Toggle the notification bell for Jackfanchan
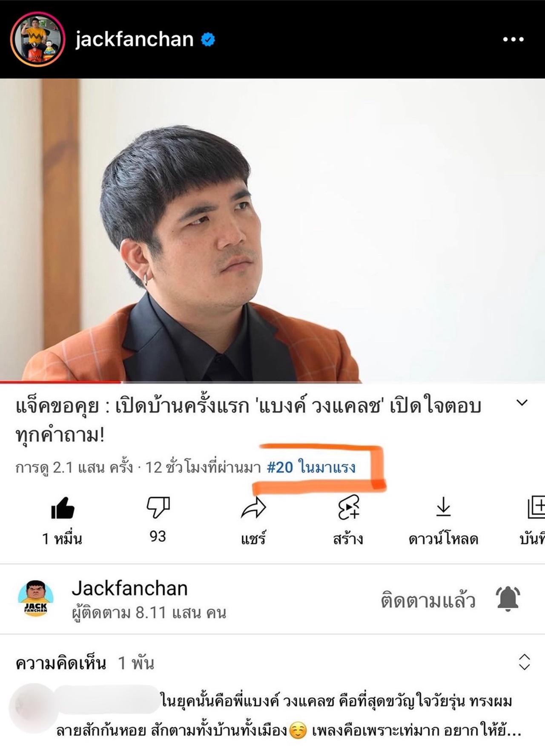Screen dimensions: 545x756 [x=508, y=599]
